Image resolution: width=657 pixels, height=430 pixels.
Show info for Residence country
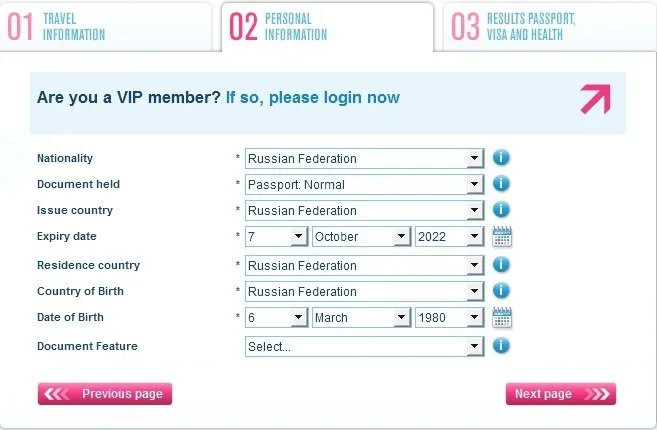pyautogui.click(x=501, y=265)
